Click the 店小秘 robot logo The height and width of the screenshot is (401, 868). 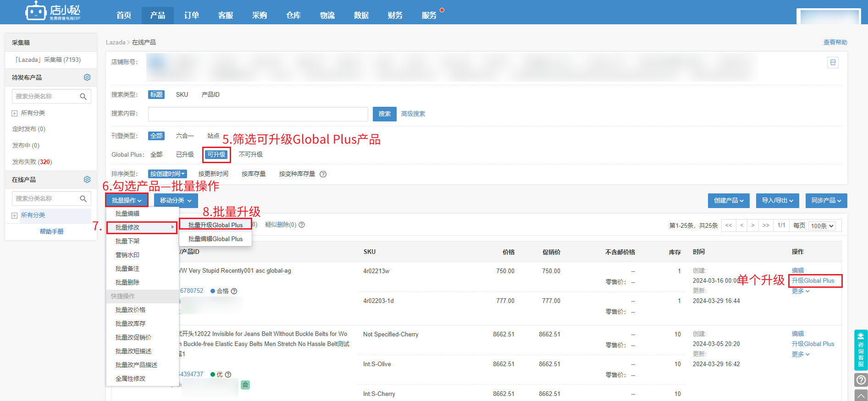(x=53, y=11)
